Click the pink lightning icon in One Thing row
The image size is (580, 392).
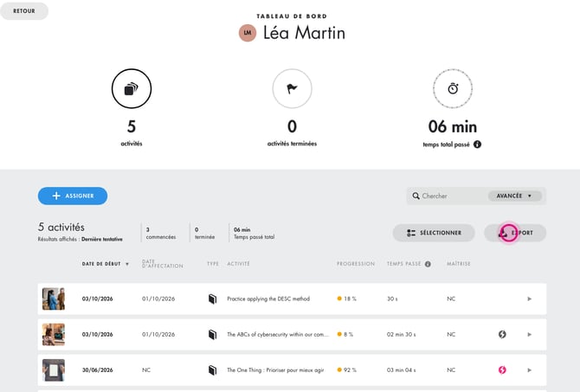tap(502, 370)
